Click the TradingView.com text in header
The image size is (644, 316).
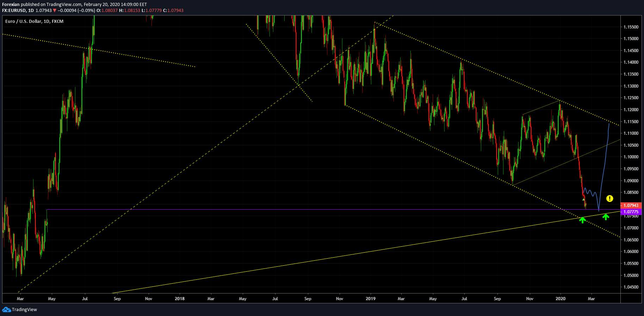64,5
